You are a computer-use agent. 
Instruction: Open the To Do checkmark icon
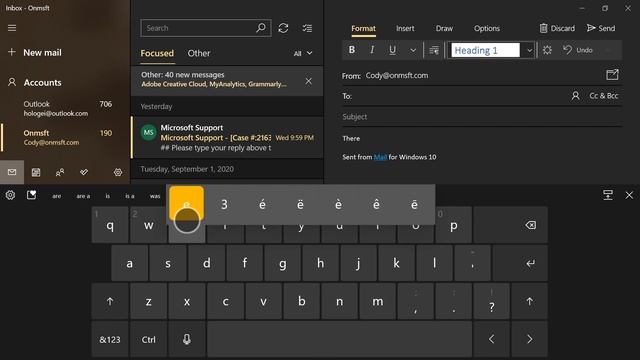(x=84, y=172)
